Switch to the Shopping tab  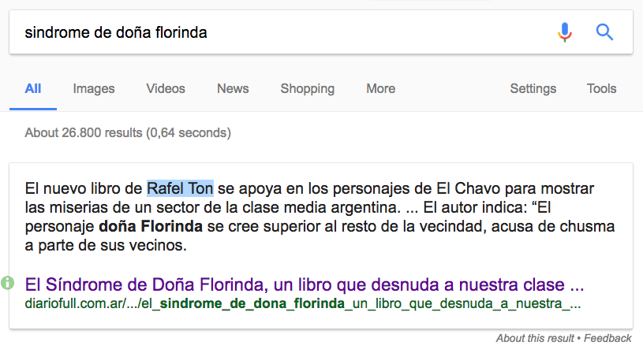(x=307, y=88)
